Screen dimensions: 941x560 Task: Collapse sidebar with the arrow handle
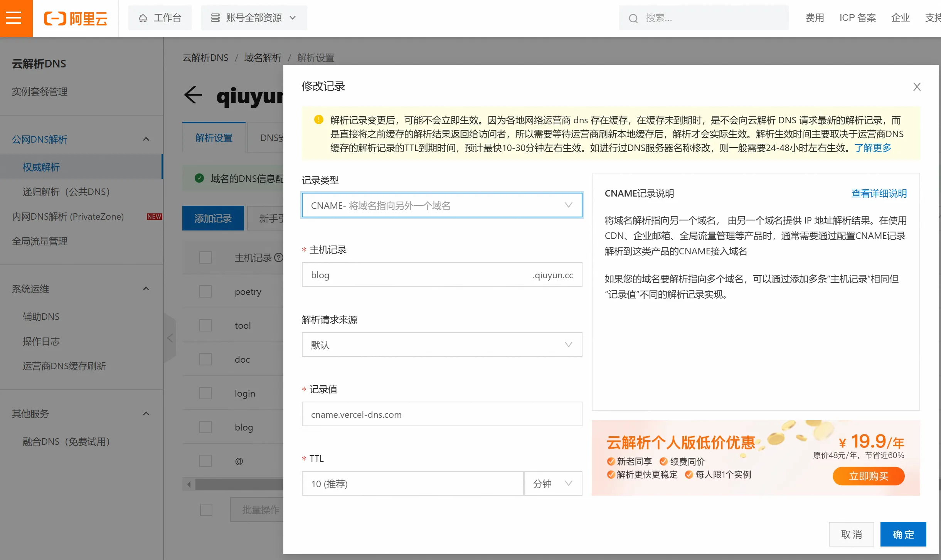click(170, 338)
